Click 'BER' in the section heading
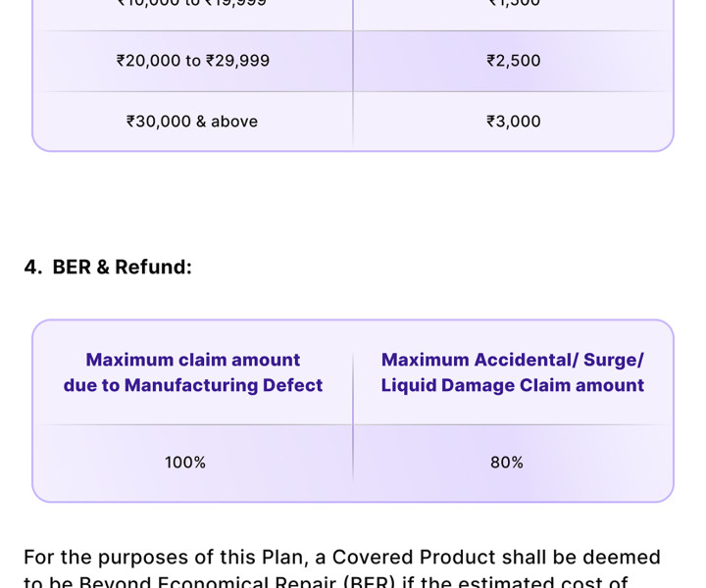Viewport: 706px width, 588px height. pyautogui.click(x=72, y=267)
